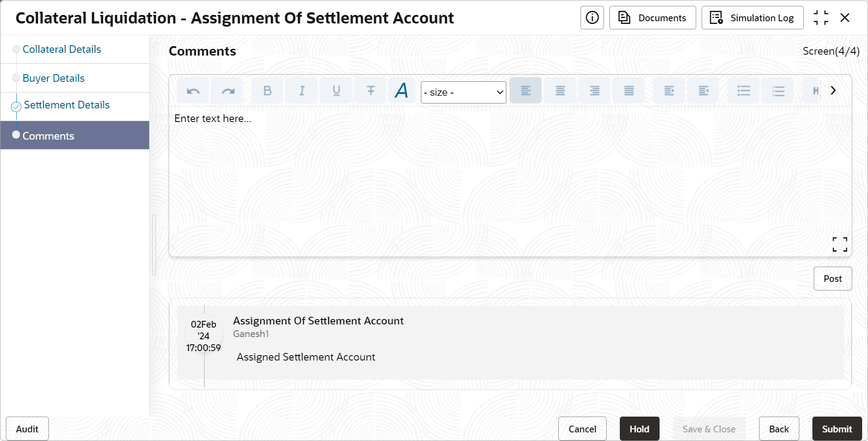Center-align the comment text
This screenshot has width=868, height=441.
tap(560, 91)
